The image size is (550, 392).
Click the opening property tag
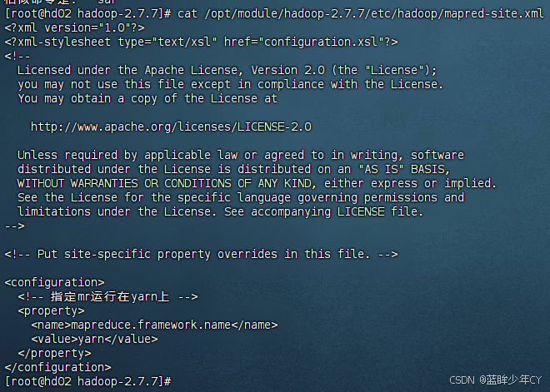click(51, 310)
